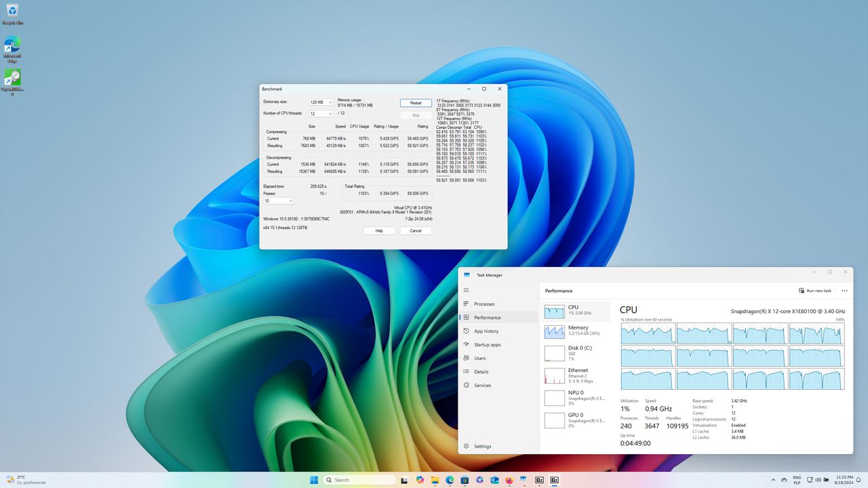Click the OneDrive cloud tray icon
The width and height of the screenshot is (868, 488).
point(784,480)
